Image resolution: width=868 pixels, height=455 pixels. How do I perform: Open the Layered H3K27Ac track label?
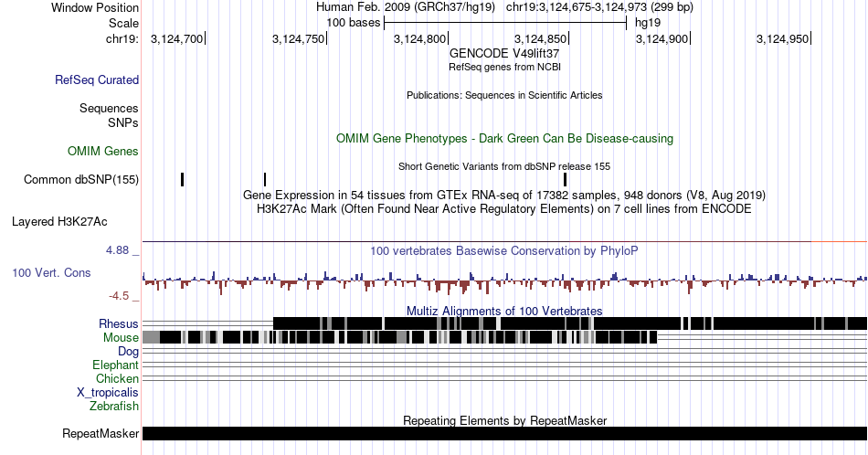(59, 221)
